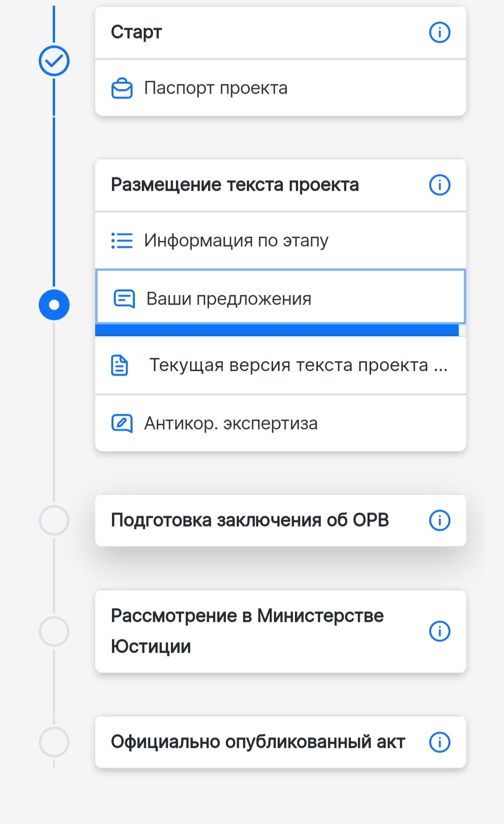Click the list icon near Информация по этапу

(122, 241)
